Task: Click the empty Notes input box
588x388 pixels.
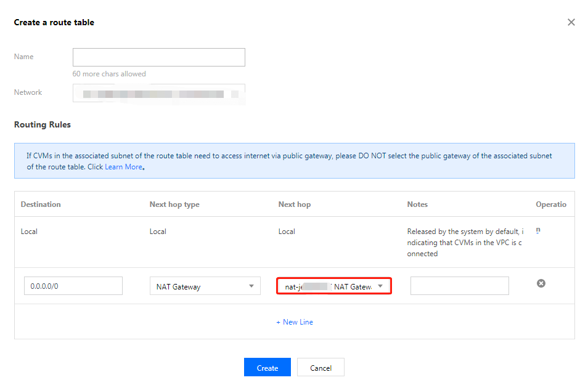Action: click(459, 286)
